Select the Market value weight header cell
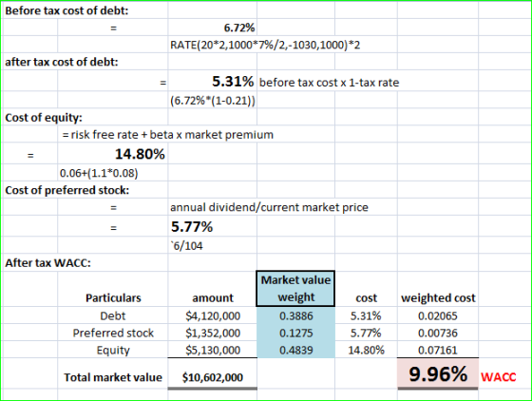Screen dimensions: 532x401 point(295,289)
